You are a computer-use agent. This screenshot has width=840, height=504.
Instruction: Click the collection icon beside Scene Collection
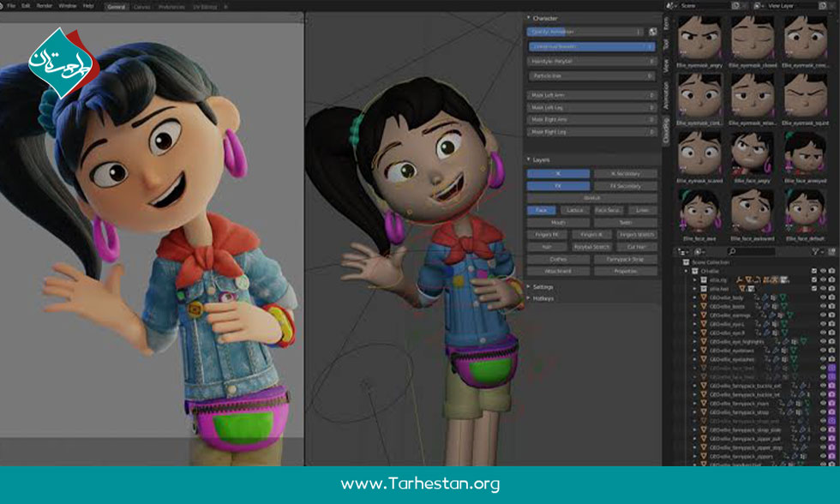click(686, 262)
